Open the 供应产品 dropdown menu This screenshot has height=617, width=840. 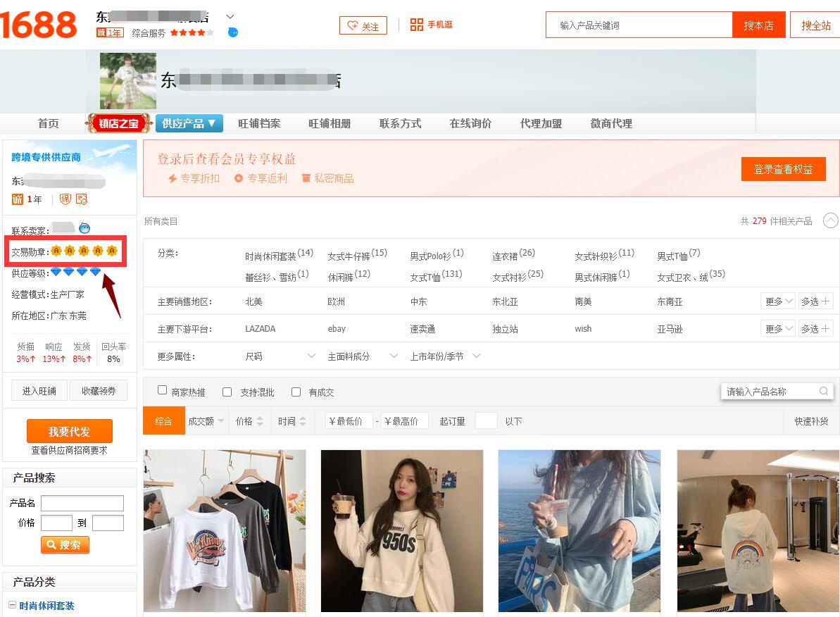189,123
